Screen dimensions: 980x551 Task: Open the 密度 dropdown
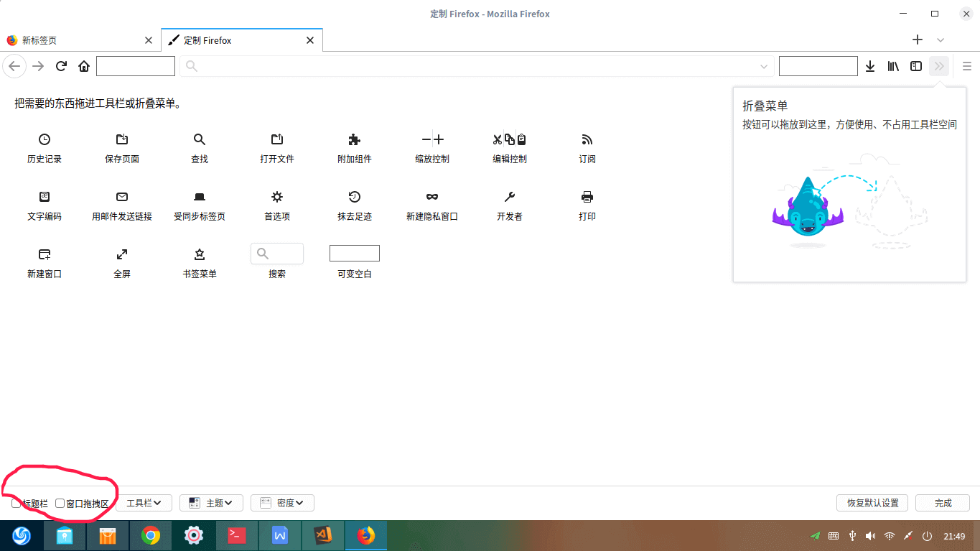coord(282,503)
